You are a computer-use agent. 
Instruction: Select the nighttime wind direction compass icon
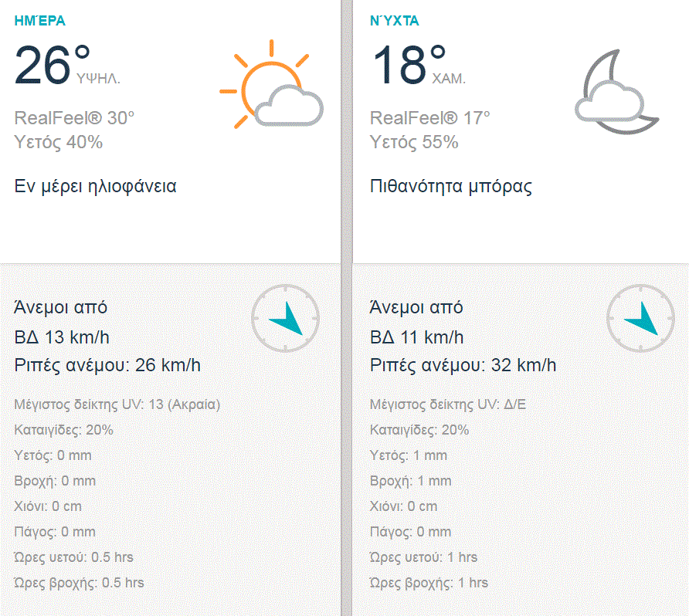tap(640, 318)
